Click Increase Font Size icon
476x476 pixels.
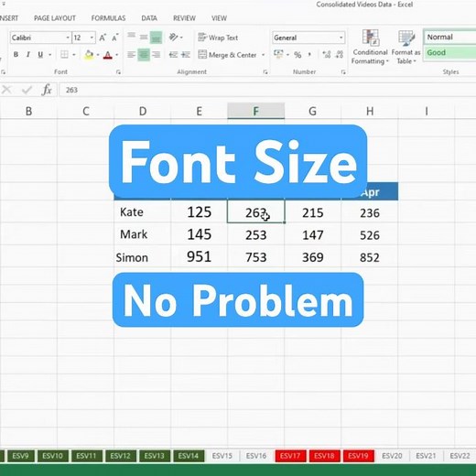pyautogui.click(x=103, y=38)
